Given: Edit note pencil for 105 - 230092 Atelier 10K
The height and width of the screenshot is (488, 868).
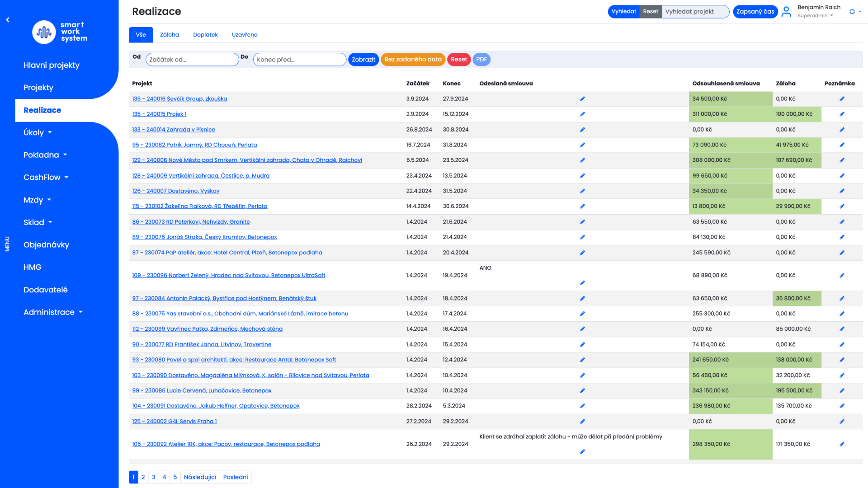Looking at the screenshot, I should pos(842,444).
